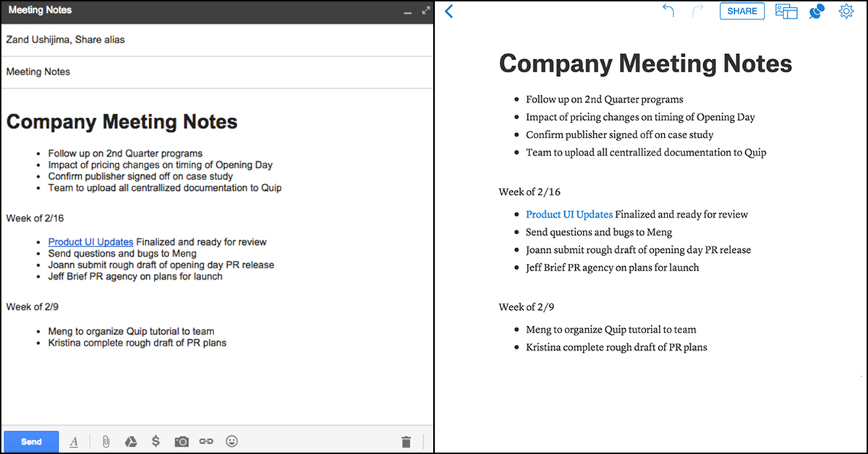The width and height of the screenshot is (868, 454).
Task: Open the insert image and table icon
Action: [786, 11]
